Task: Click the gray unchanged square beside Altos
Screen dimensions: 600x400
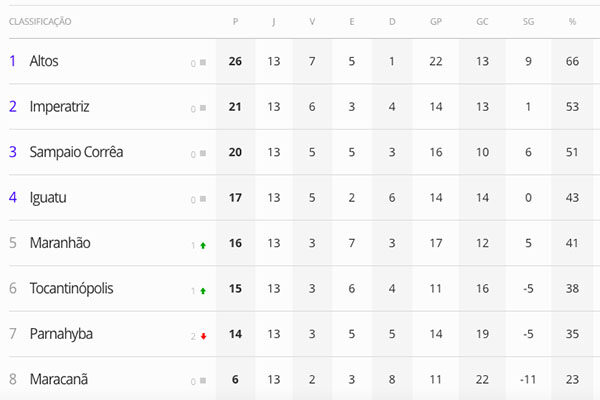Action: (203, 62)
